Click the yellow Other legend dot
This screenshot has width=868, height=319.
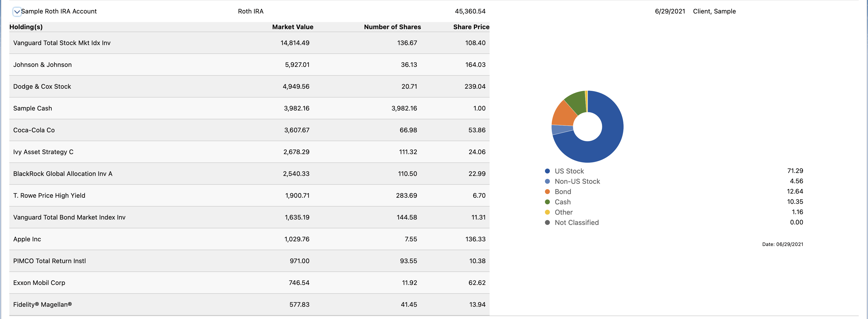pyautogui.click(x=547, y=212)
